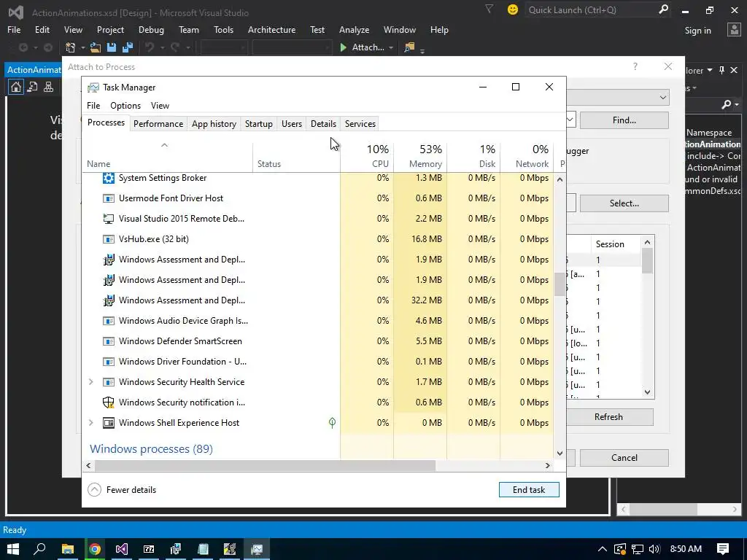Image resolution: width=747 pixels, height=560 pixels.
Task: Click the System Settings Broker gear icon
Action: (x=109, y=178)
